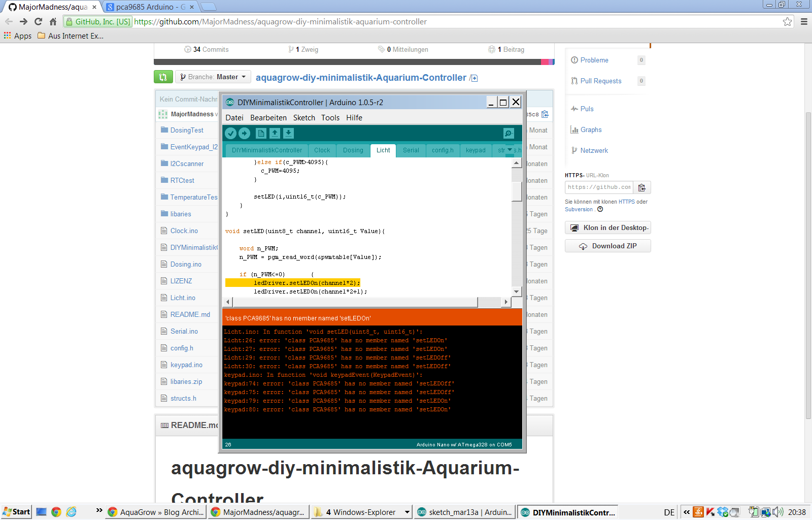
Task: Click the create new file plus icon
Action: [x=474, y=78]
